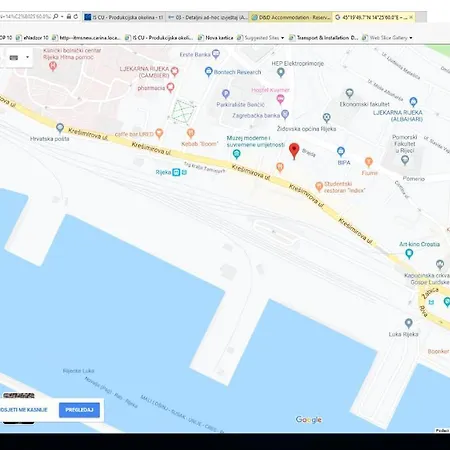Click Muzej moderne i suvremene umjetnosti pin

(x=237, y=154)
